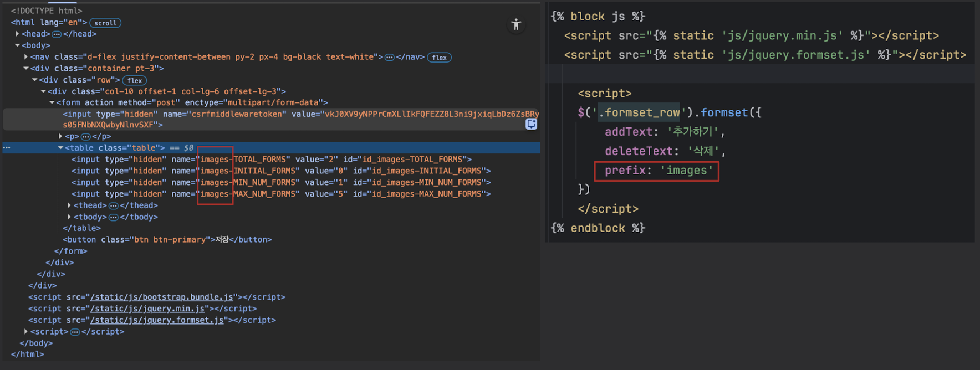Click the '{% endblock %}' line in editor

(598, 228)
